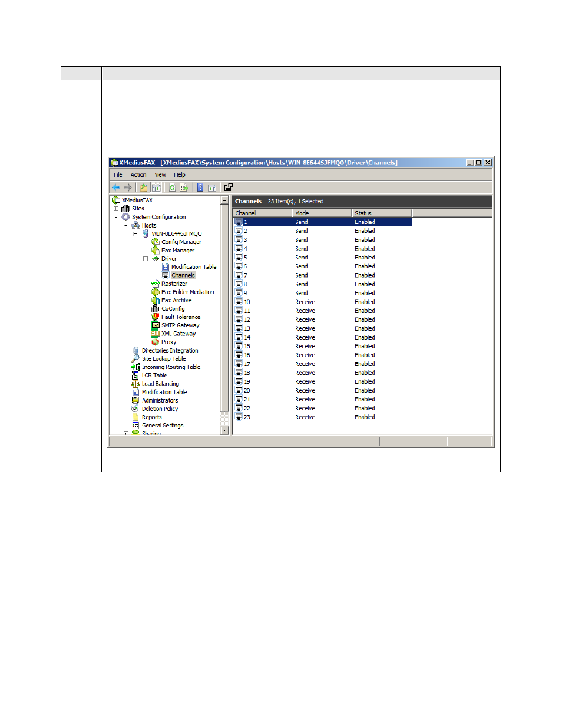Click the Fax Manager icon
562x728 pixels.
point(156,251)
